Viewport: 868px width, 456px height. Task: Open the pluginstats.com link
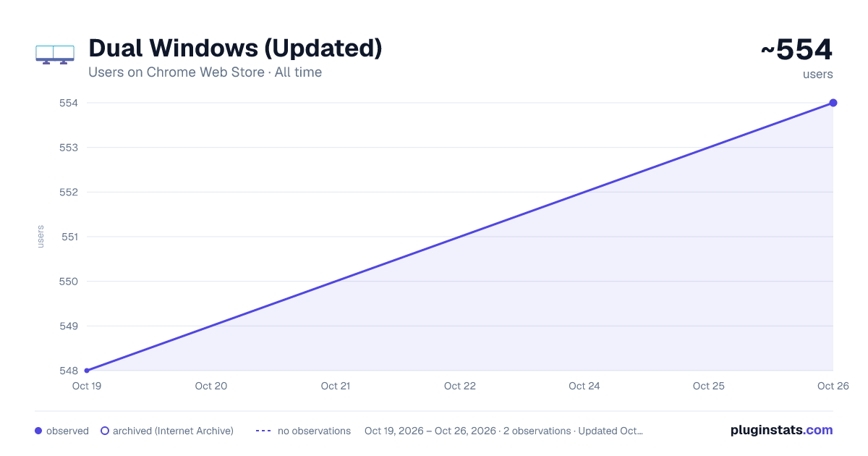pyautogui.click(x=782, y=430)
